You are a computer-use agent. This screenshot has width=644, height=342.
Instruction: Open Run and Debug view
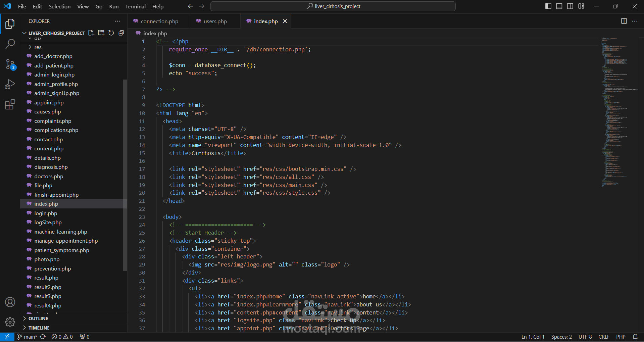point(10,84)
